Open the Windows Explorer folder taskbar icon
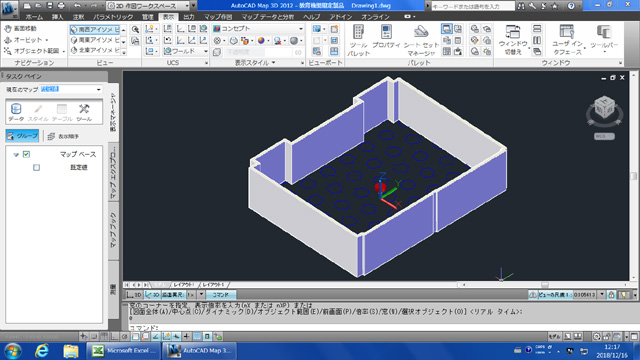Image resolution: width=640 pixels, height=360 pixels. click(x=71, y=351)
